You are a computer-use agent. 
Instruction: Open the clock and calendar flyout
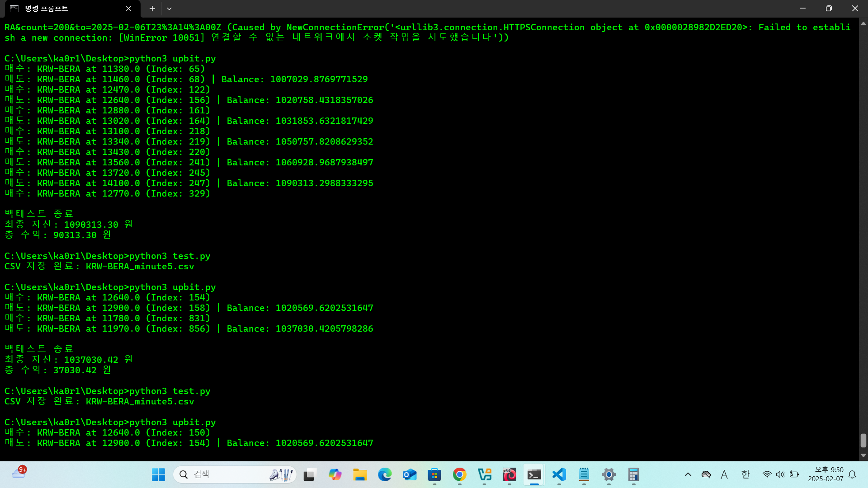click(826, 474)
